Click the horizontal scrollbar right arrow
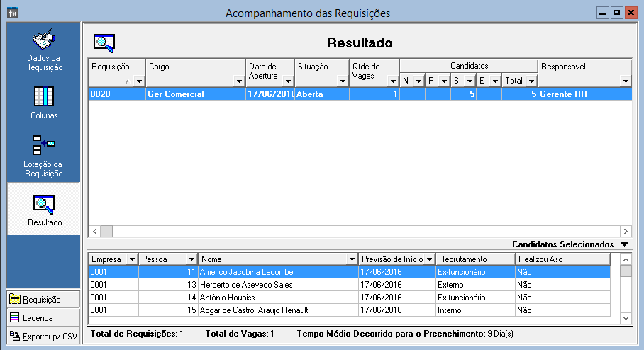Viewport: 644px width, 350px height. pyautogui.click(x=626, y=231)
